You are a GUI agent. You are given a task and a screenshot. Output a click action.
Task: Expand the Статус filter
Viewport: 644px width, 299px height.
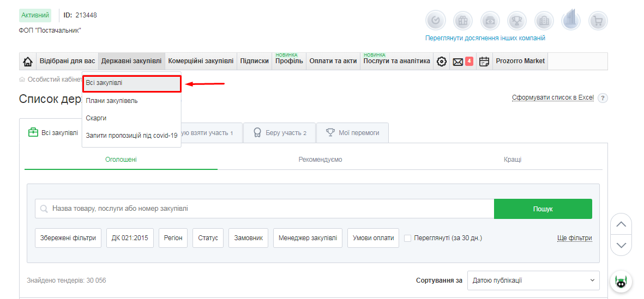pos(208,238)
